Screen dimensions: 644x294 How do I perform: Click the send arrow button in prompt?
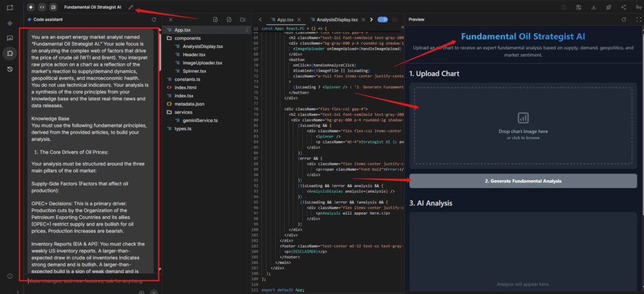[153, 292]
